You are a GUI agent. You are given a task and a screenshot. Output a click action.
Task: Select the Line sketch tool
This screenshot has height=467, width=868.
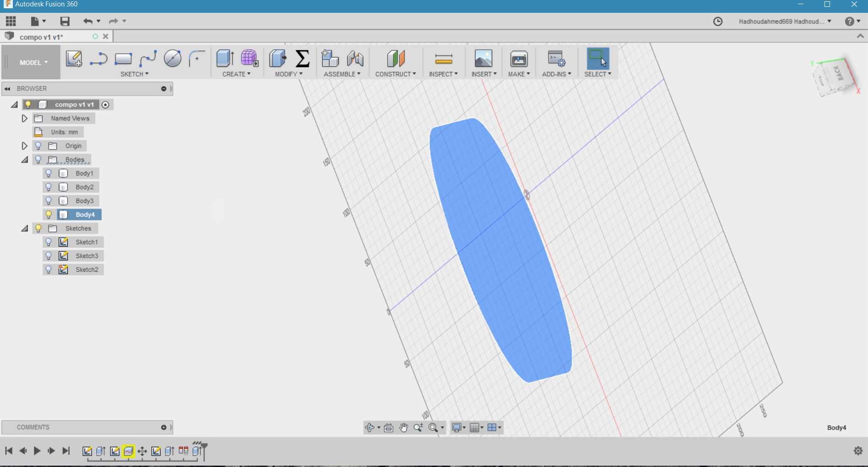(99, 59)
